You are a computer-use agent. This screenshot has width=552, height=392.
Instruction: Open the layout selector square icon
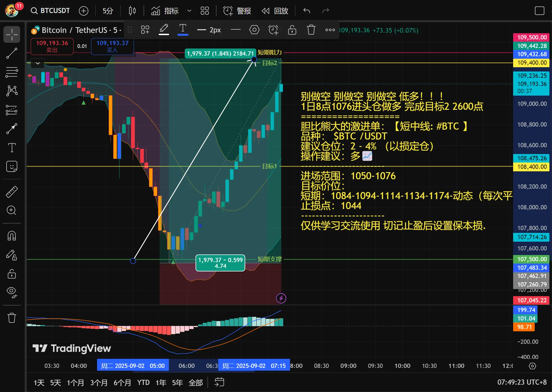click(x=540, y=11)
